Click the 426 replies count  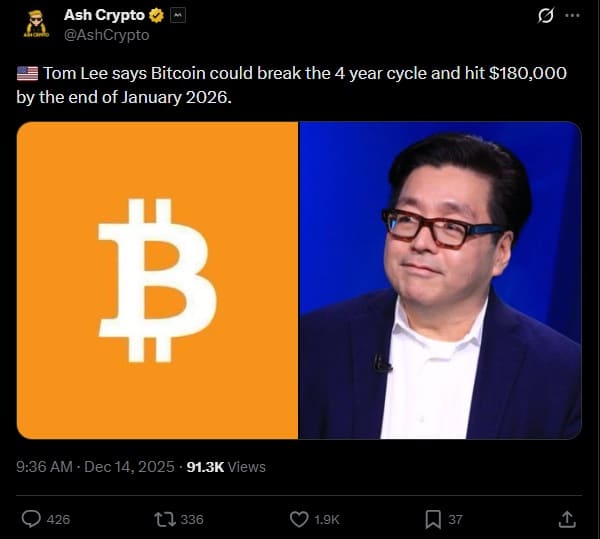[x=58, y=519]
